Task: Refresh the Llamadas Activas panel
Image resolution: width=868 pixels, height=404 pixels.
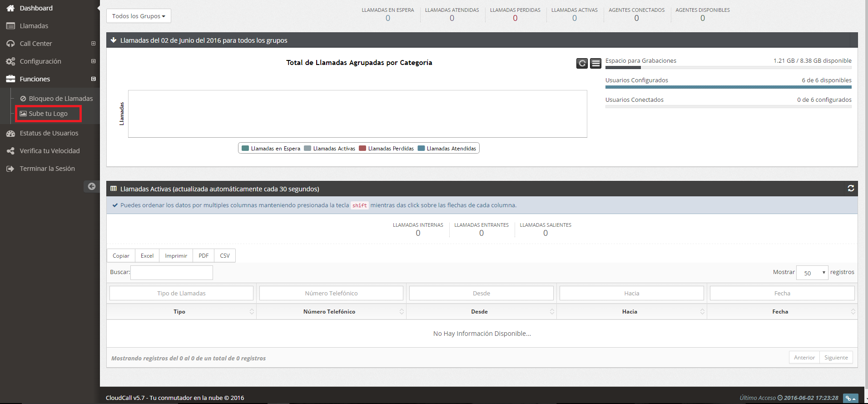Action: pyautogui.click(x=851, y=188)
